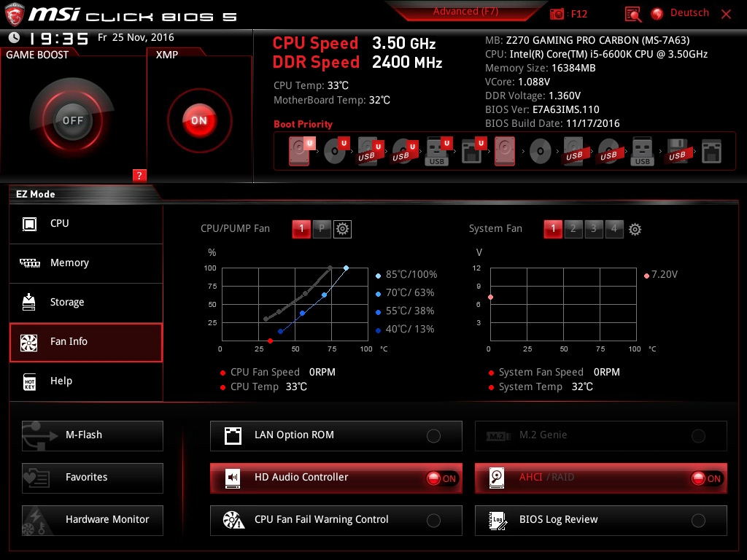This screenshot has height=560, width=747.
Task: Select System Fan 4
Action: pyautogui.click(x=614, y=229)
